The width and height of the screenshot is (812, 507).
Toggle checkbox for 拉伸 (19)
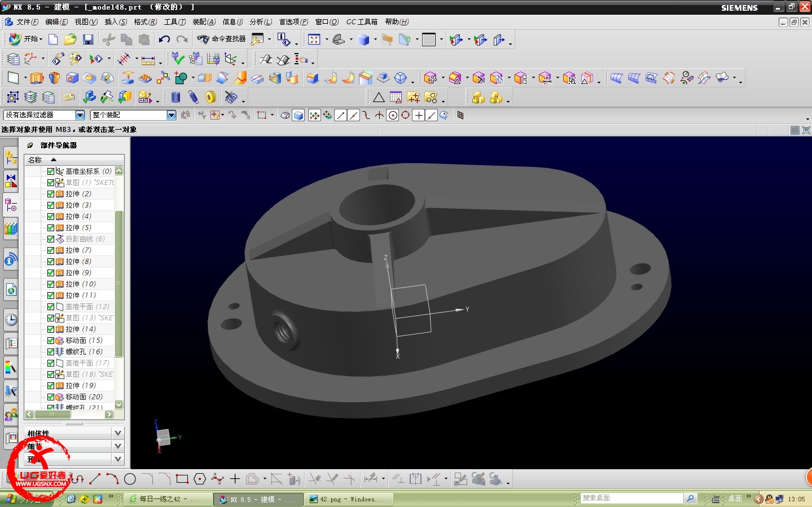point(51,385)
